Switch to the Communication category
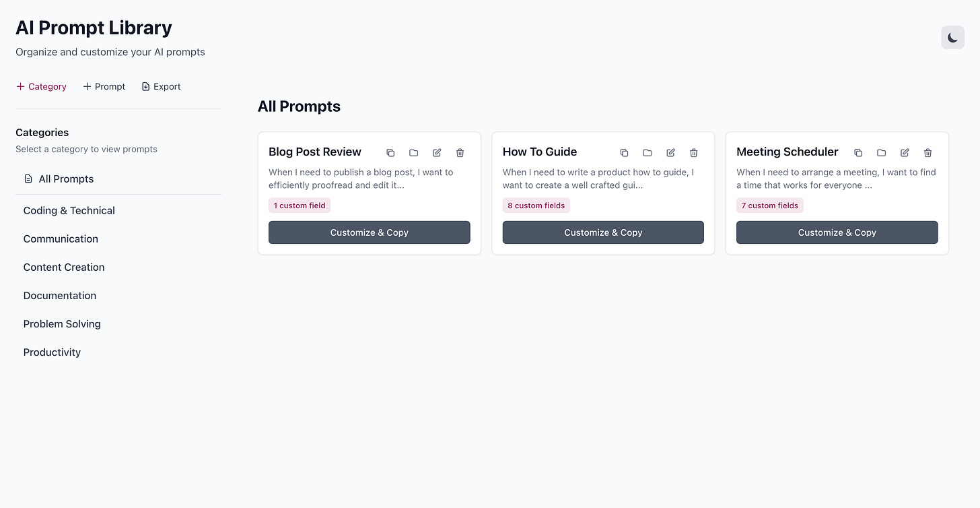Viewport: 980px width, 508px height. click(61, 239)
